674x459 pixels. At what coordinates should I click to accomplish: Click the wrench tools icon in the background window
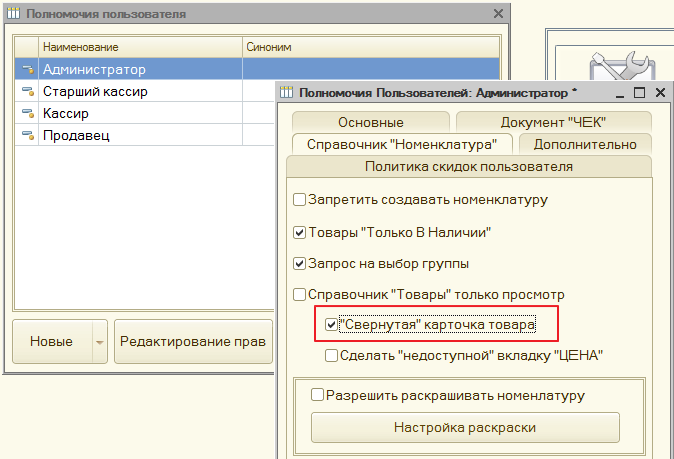622,66
